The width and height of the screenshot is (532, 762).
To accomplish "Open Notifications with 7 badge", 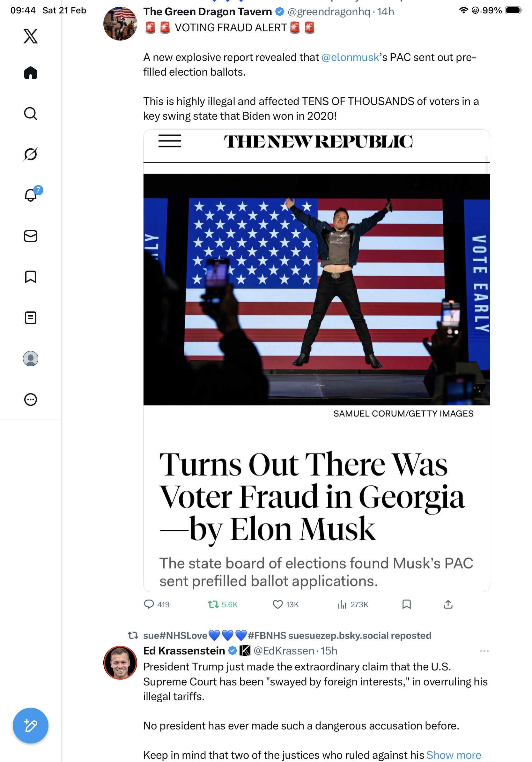I will (31, 195).
